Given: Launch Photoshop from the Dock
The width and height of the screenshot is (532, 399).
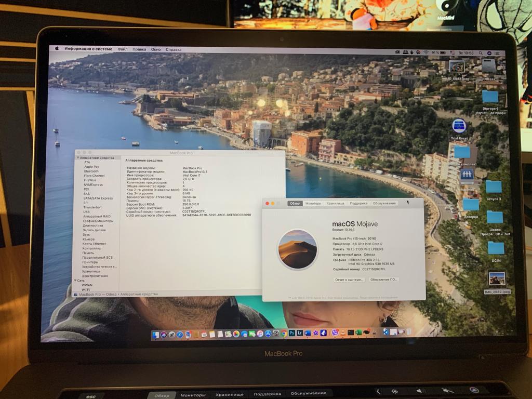Looking at the screenshot, I should pos(292,333).
